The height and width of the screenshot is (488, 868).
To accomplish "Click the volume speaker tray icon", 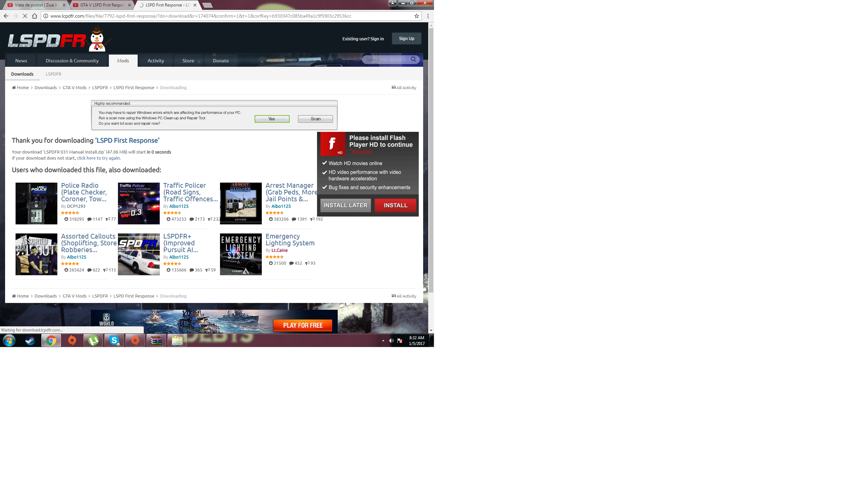I will [391, 341].
